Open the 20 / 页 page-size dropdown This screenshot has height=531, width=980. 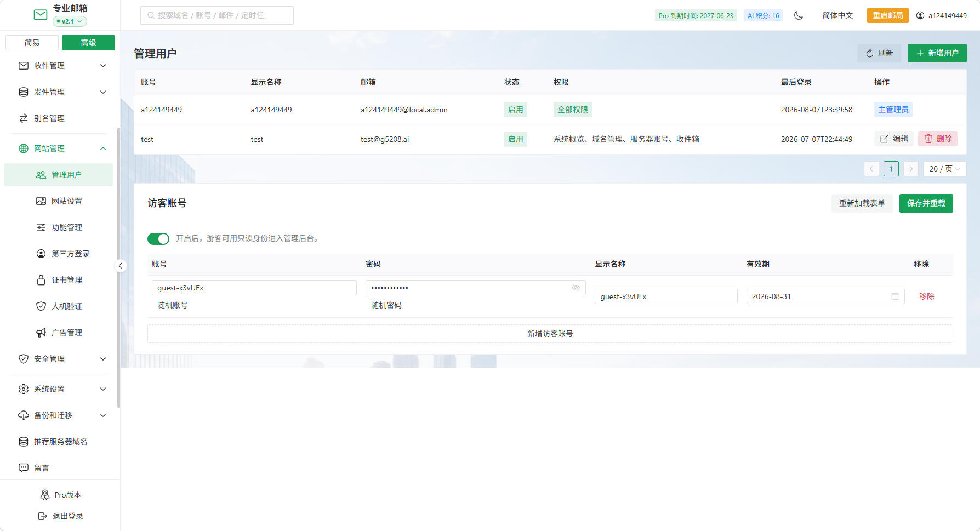[945, 169]
